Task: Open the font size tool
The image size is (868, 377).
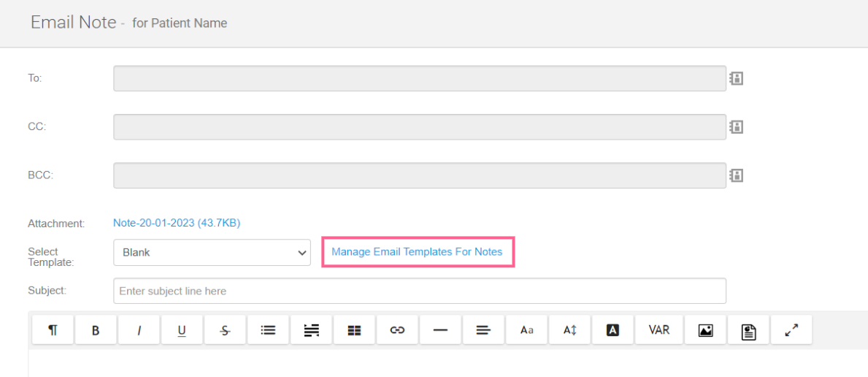Action: (569, 330)
